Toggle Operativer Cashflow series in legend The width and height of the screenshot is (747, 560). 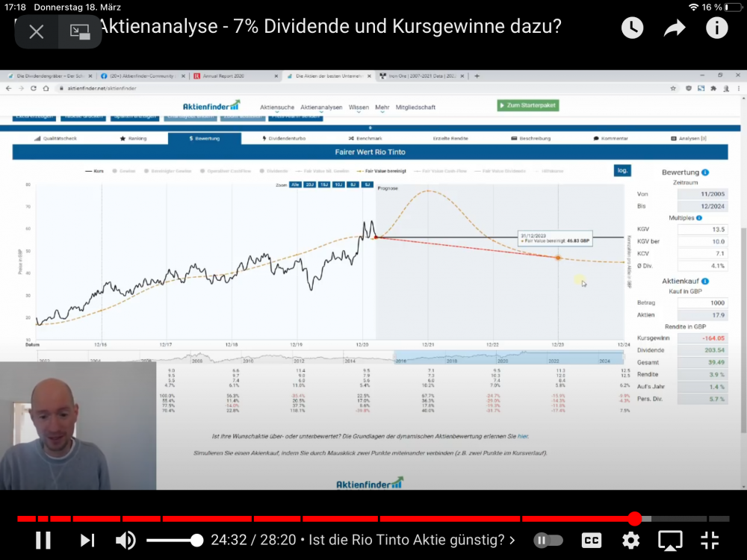coord(226,171)
